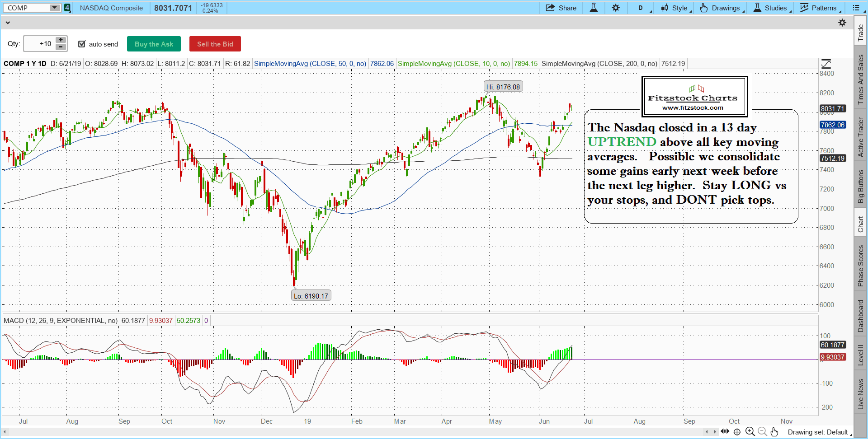The image size is (868, 439).
Task: Click the green linked symbol number 4 icon
Action: [x=67, y=8]
